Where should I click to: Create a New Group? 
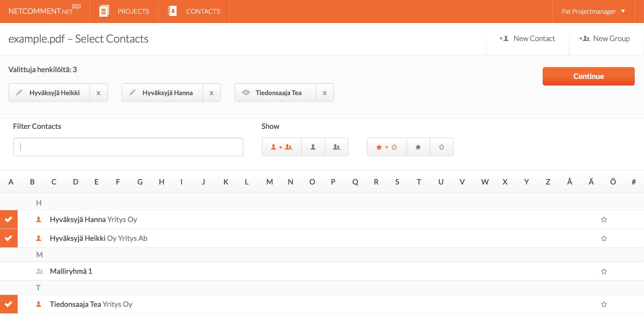[x=604, y=38]
